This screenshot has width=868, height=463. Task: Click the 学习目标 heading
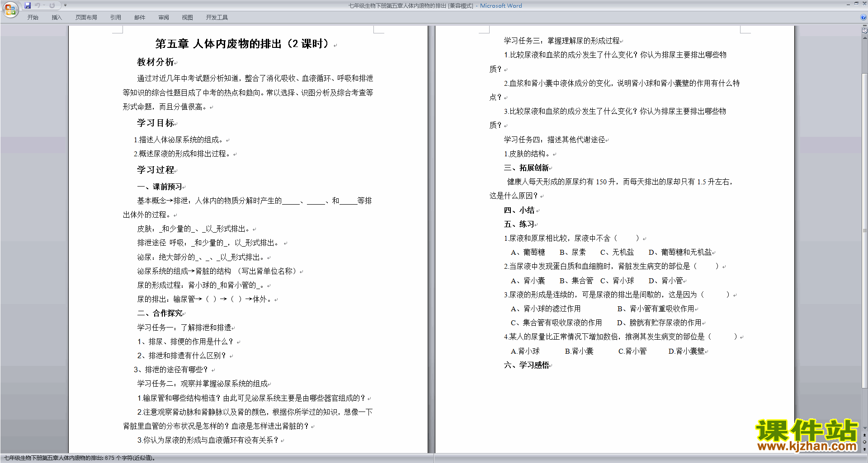coord(156,123)
